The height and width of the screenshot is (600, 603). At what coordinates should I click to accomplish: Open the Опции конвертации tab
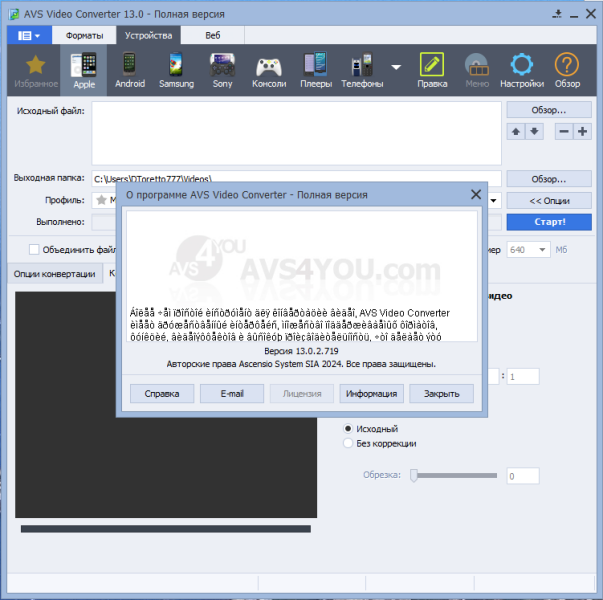(x=55, y=274)
